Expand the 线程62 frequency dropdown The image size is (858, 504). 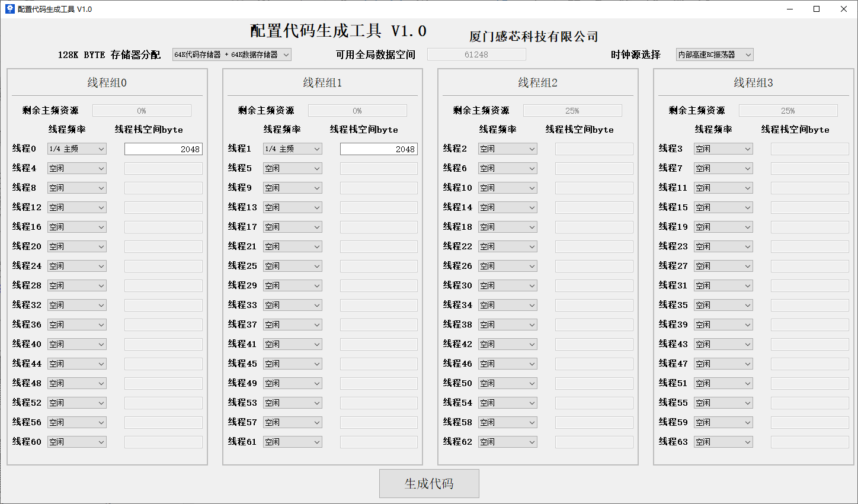point(508,442)
